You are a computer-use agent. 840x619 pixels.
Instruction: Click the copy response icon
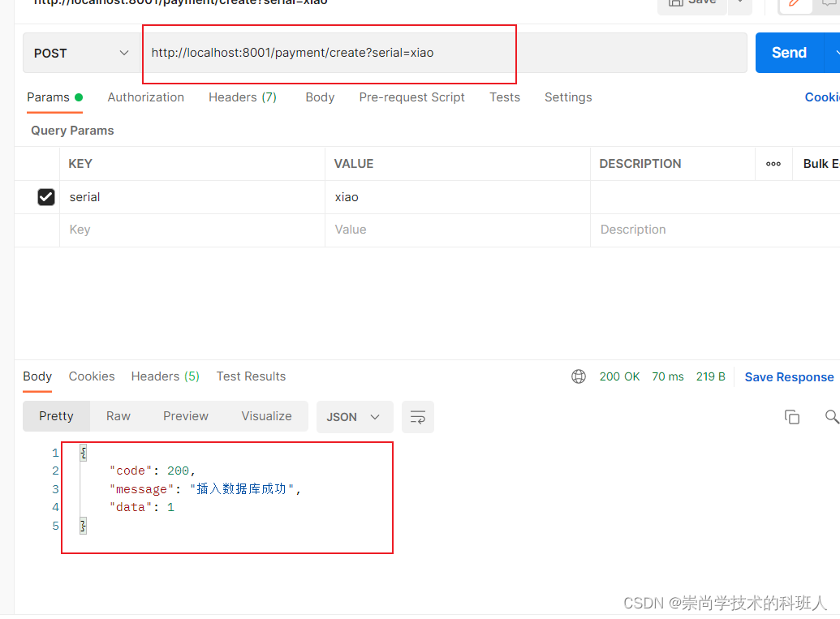tap(792, 417)
